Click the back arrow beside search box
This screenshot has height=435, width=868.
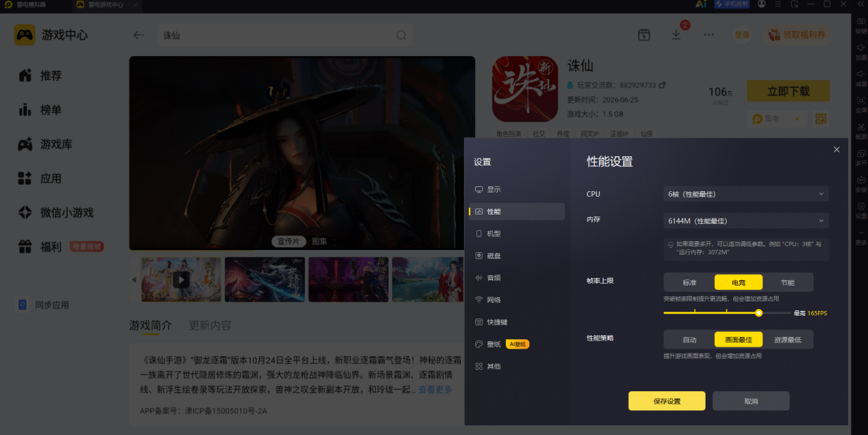tap(139, 35)
